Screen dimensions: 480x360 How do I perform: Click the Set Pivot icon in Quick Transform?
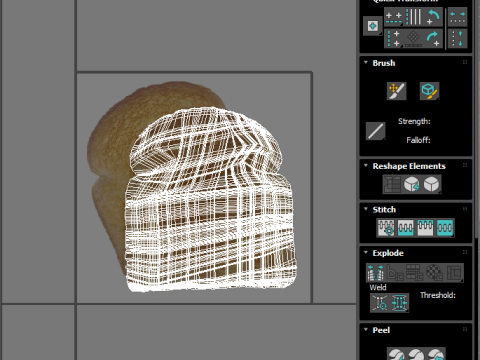[373, 26]
